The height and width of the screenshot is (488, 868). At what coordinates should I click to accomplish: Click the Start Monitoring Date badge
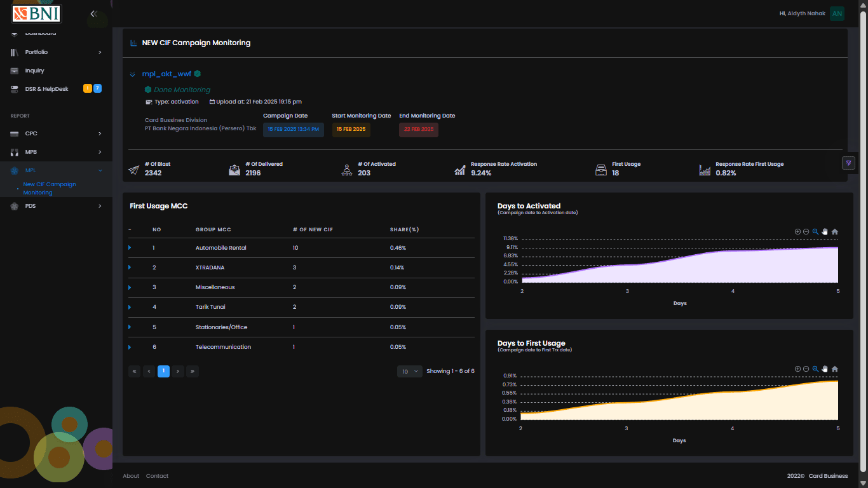point(351,129)
